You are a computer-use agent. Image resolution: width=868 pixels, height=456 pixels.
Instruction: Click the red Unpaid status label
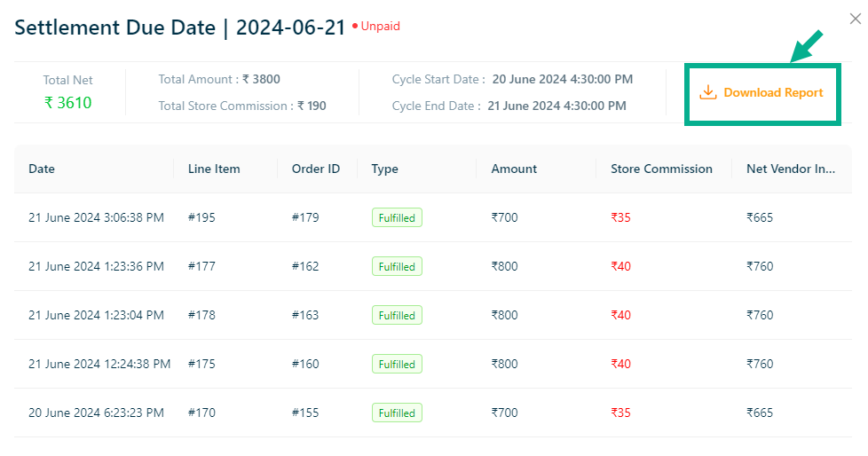379,27
